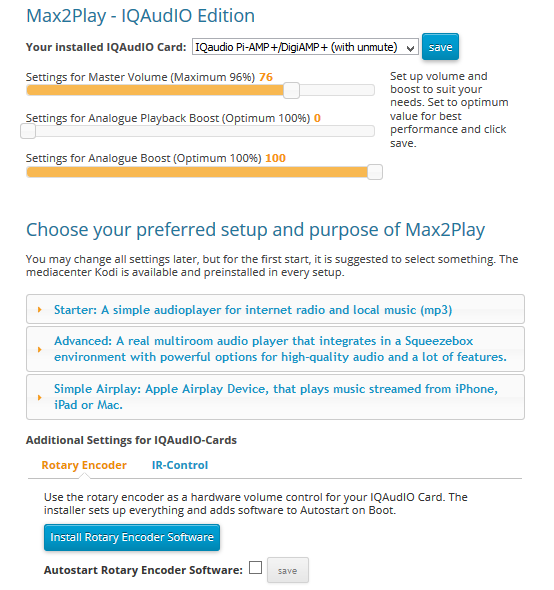Save the installed IQAudIO card selection

click(440, 47)
